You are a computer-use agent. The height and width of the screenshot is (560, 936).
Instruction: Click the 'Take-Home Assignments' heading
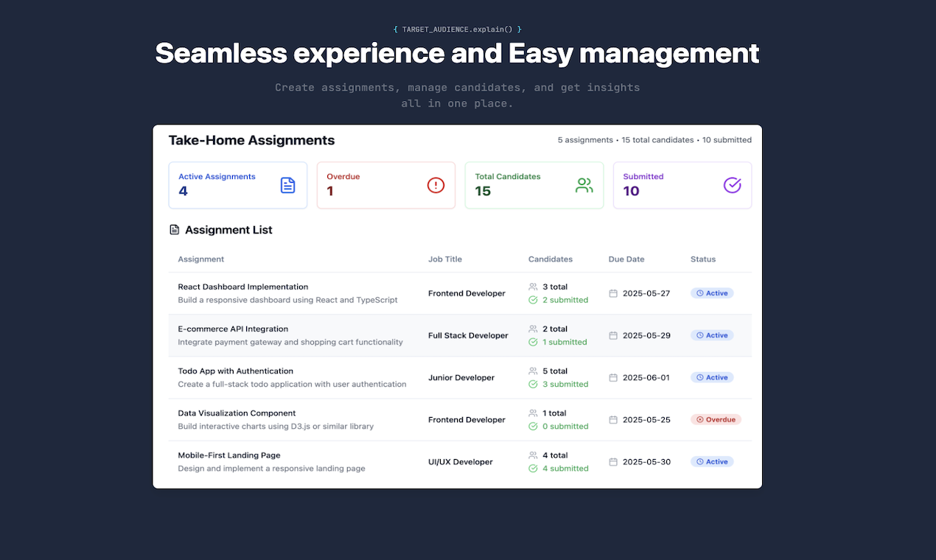point(251,140)
